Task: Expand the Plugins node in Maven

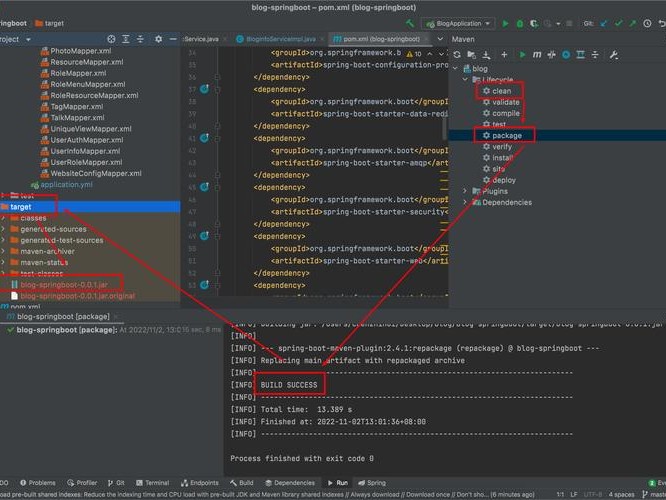Action: point(465,191)
